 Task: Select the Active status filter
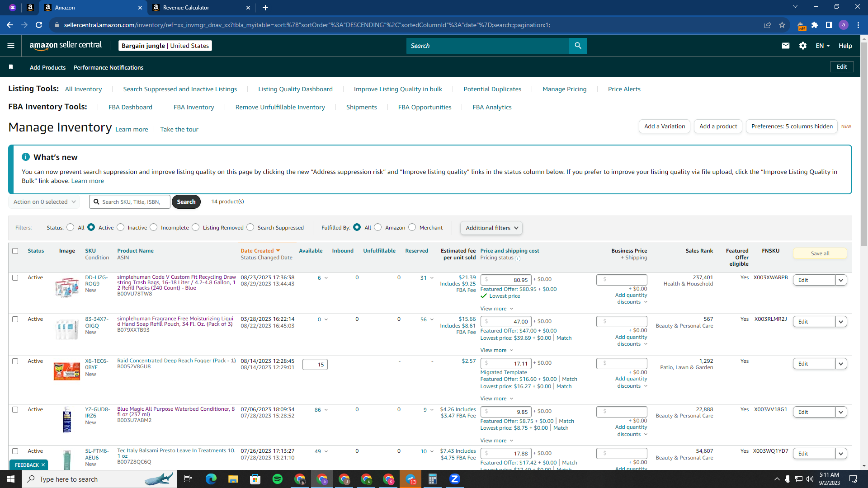tap(91, 227)
